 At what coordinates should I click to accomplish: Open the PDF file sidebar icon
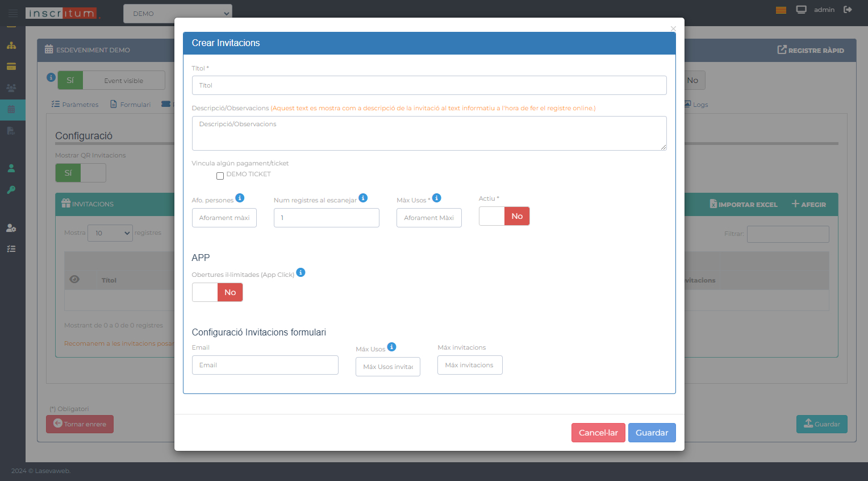(11, 131)
